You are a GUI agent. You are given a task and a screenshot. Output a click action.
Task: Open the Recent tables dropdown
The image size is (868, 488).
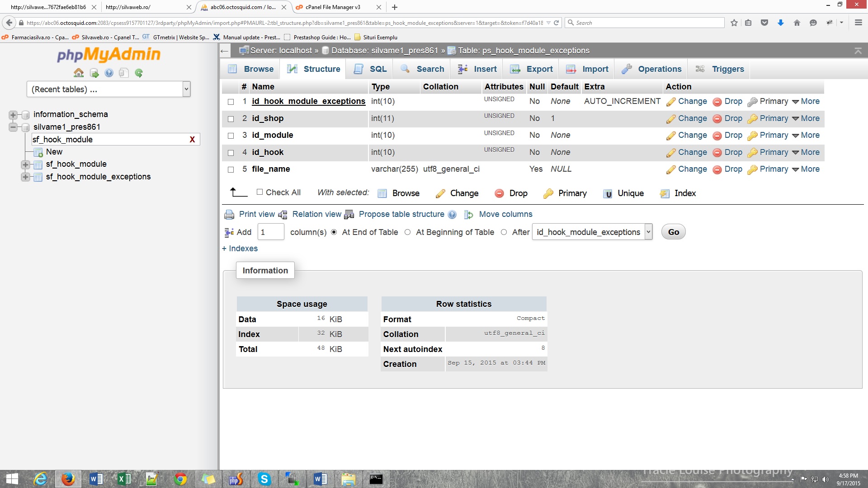pos(108,89)
